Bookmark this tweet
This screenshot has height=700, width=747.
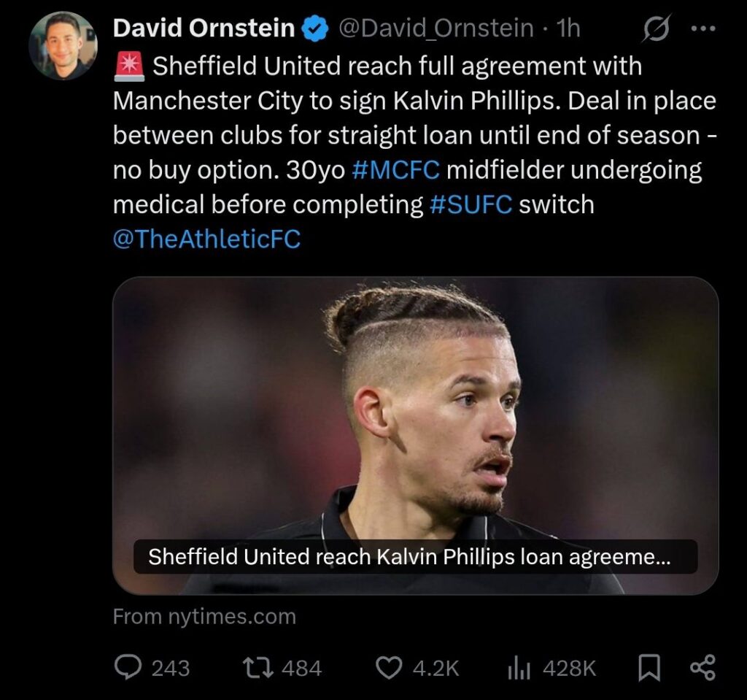[x=649, y=667]
